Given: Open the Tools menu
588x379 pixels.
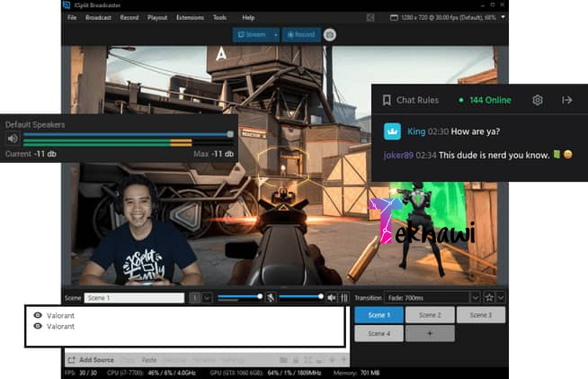Looking at the screenshot, I should pos(219,18).
